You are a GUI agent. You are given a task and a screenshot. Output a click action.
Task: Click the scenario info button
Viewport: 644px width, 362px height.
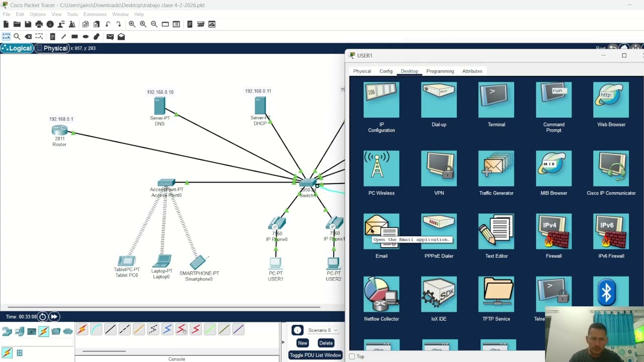297,330
